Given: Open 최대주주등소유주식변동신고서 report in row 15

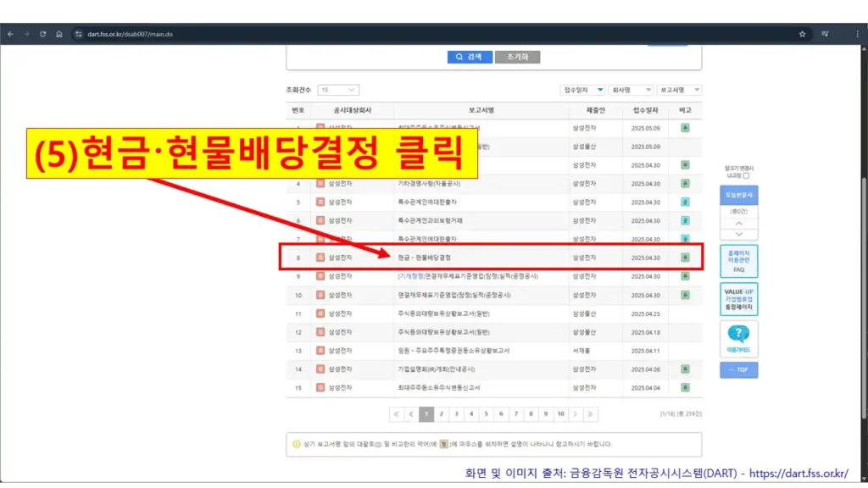Looking at the screenshot, I should click(438, 388).
